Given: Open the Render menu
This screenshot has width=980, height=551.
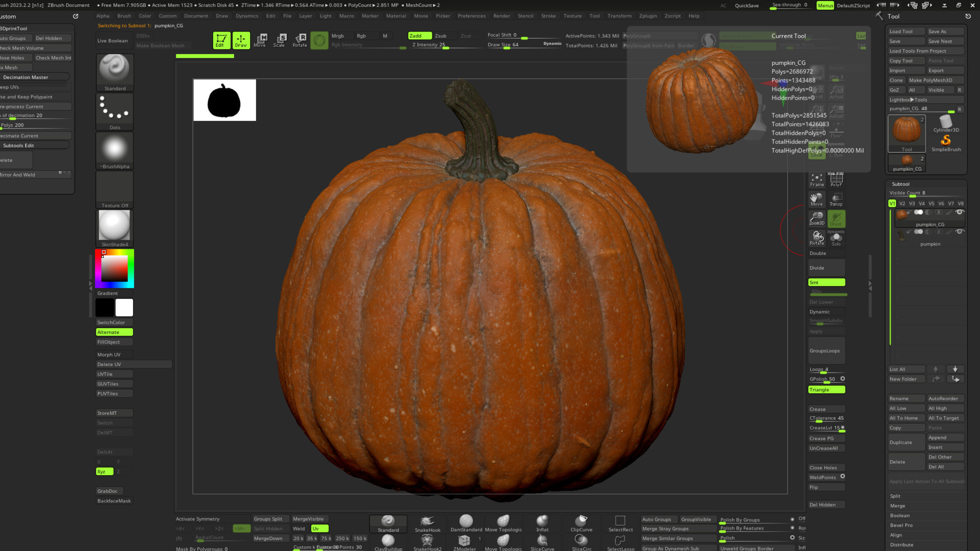Looking at the screenshot, I should (502, 16).
